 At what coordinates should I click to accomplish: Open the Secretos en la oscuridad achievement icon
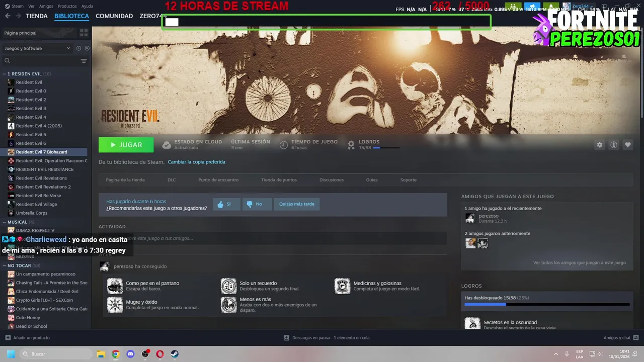472,323
